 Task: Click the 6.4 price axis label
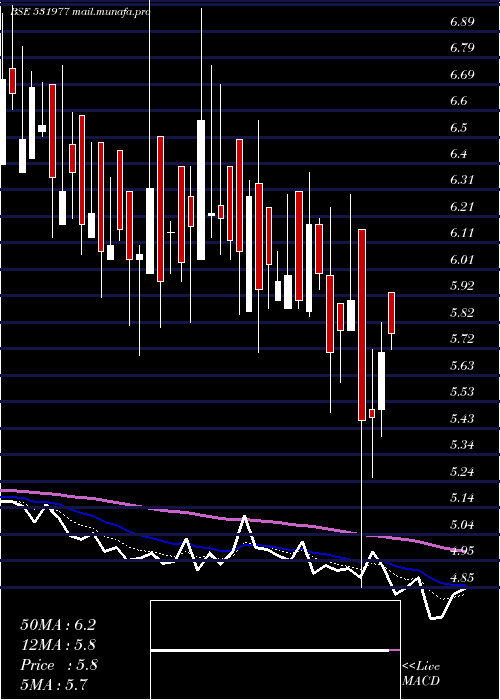click(458, 154)
